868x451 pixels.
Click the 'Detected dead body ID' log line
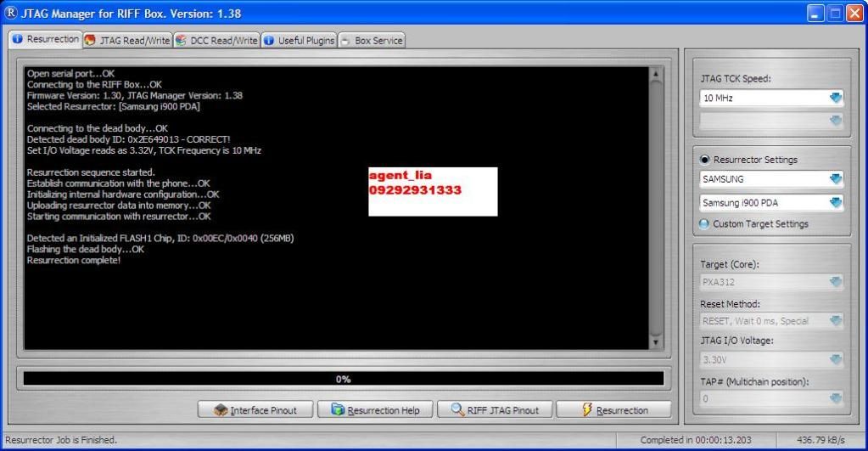coord(128,139)
